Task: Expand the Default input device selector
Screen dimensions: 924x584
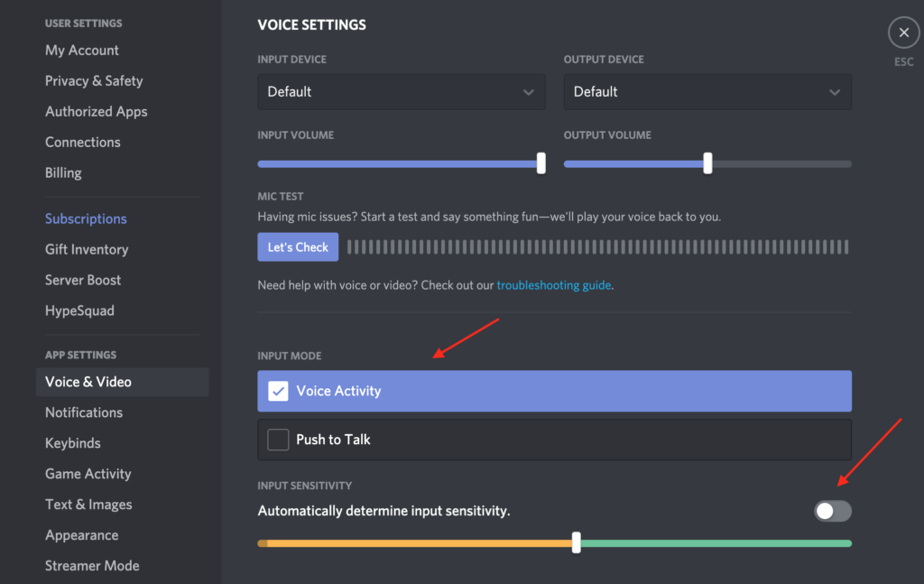Action: click(x=401, y=91)
